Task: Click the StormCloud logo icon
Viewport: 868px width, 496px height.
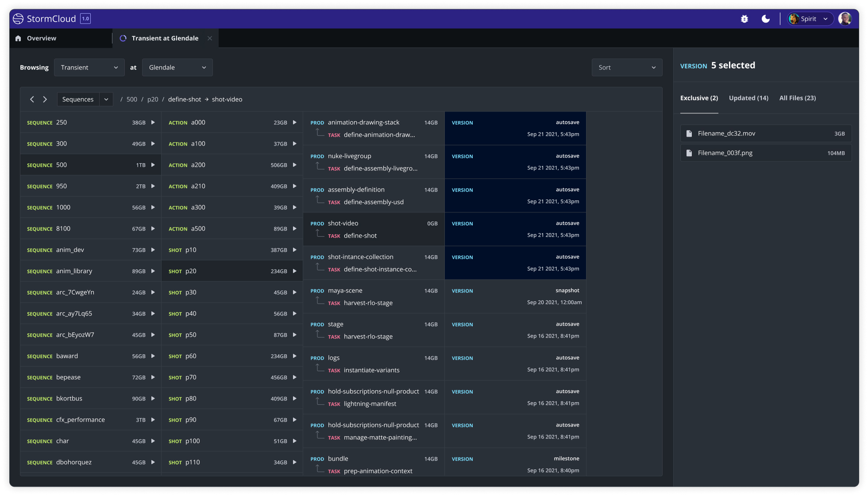Action: (x=18, y=19)
